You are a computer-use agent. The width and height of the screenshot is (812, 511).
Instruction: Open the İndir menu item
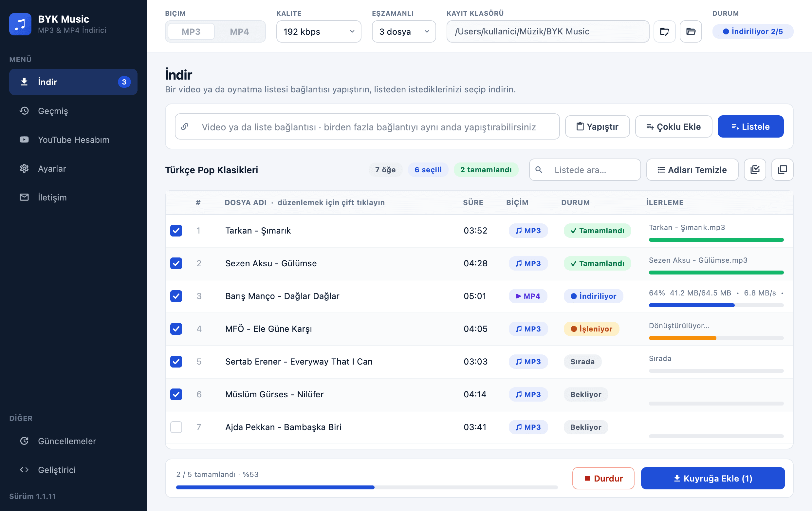point(73,82)
